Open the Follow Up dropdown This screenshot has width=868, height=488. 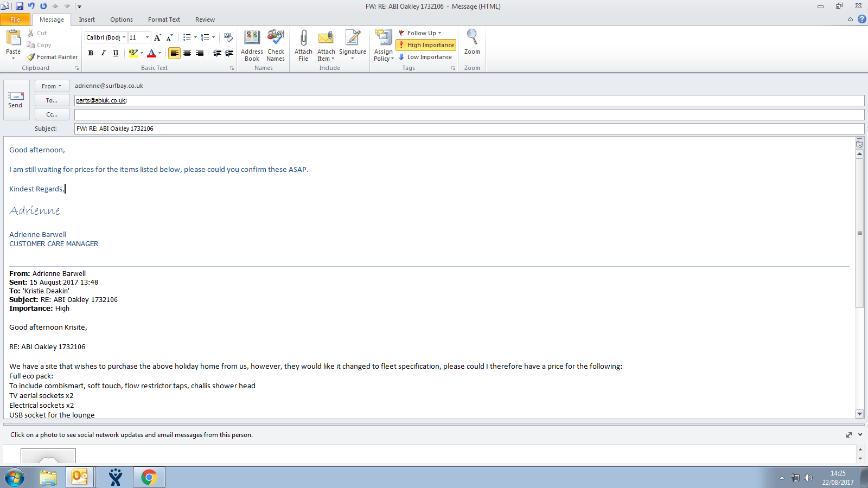point(420,33)
